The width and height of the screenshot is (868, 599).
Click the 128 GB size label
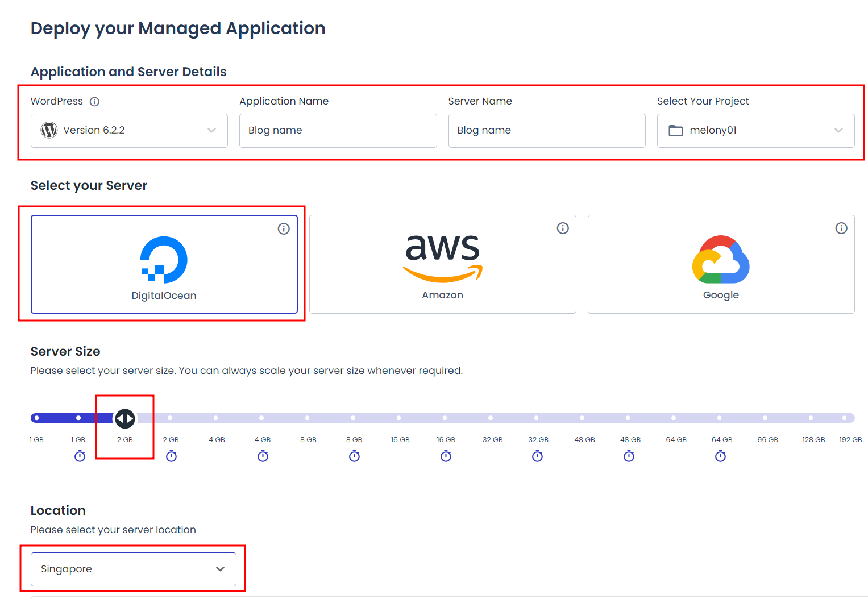813,440
